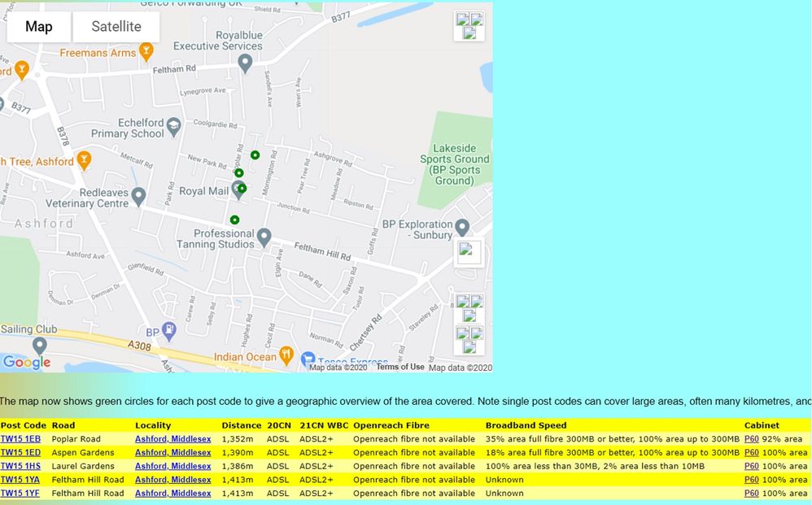This screenshot has height=505, width=812.
Task: Open the Indian Ocean restaurant marker
Action: pos(286,355)
